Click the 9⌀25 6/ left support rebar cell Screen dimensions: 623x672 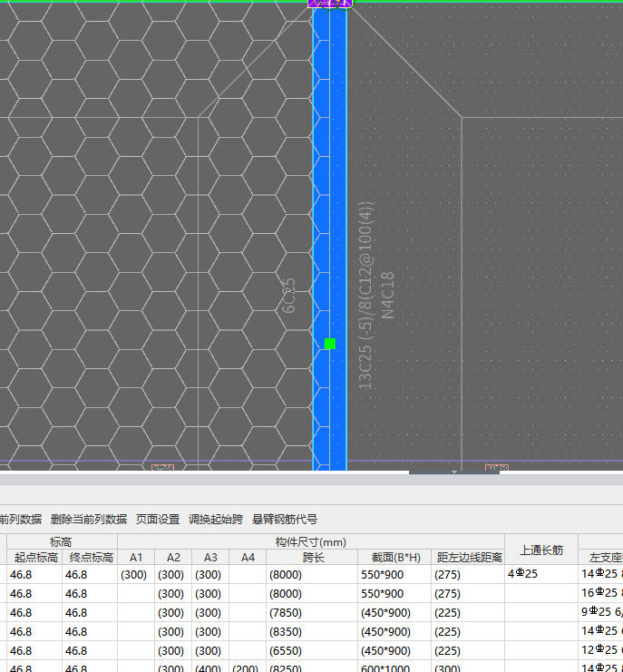[600, 613]
